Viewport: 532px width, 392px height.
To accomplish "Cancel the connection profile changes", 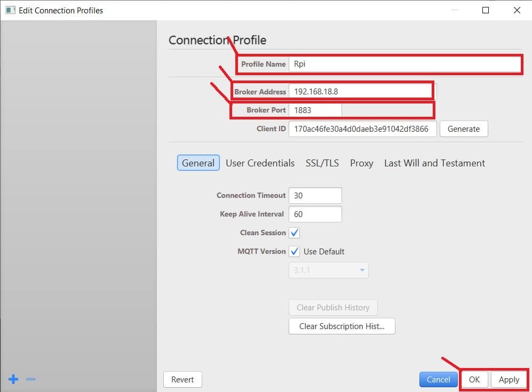I will tap(439, 379).
